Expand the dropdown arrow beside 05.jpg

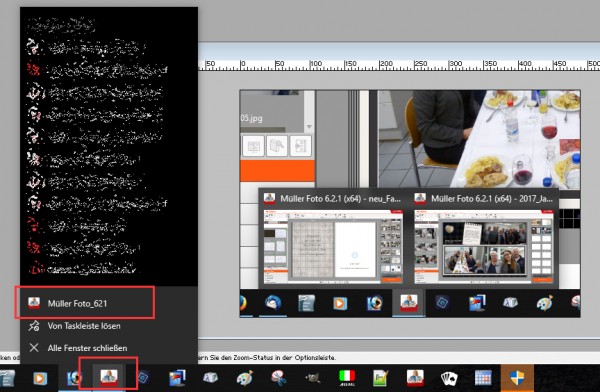click(x=309, y=126)
